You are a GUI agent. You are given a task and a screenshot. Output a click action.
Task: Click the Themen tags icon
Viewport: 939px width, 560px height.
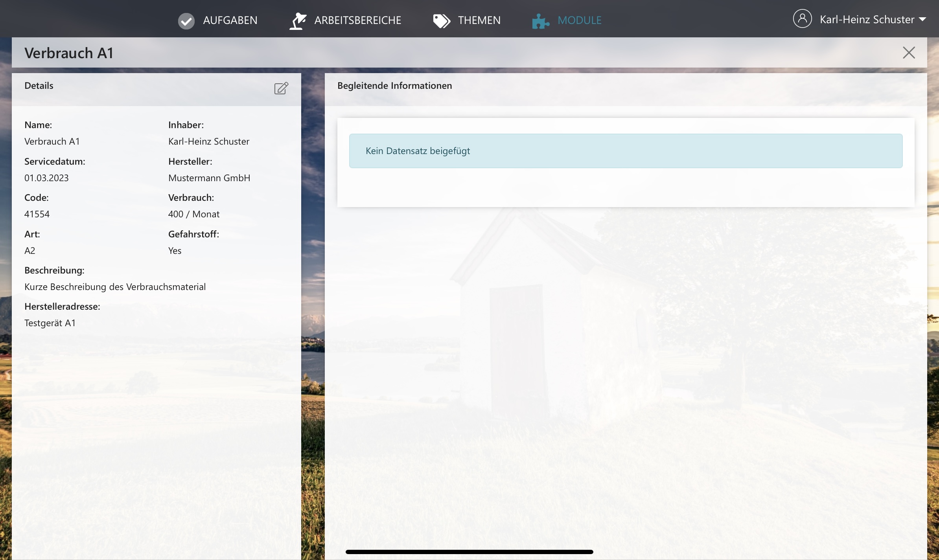point(442,21)
